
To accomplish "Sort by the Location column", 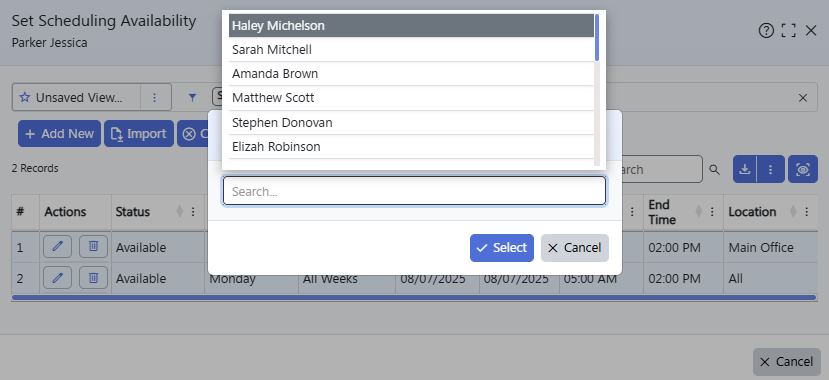I will tap(793, 211).
